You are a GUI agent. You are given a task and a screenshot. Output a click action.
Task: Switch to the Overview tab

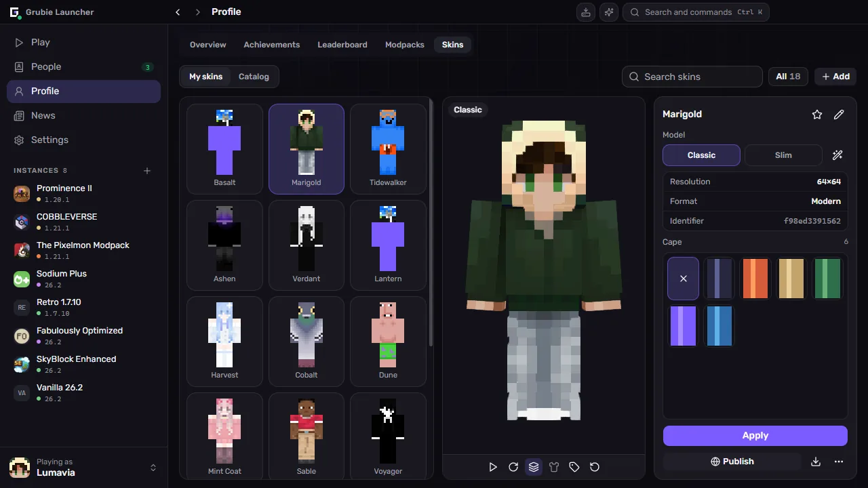point(208,45)
